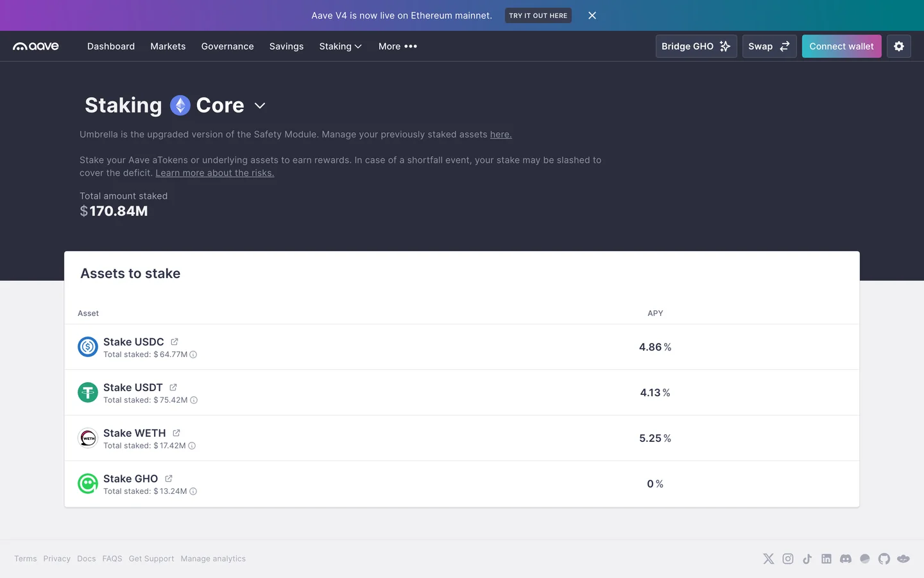Click Get Support in the footer
Screen dimensions: 924x578
(x=151, y=559)
